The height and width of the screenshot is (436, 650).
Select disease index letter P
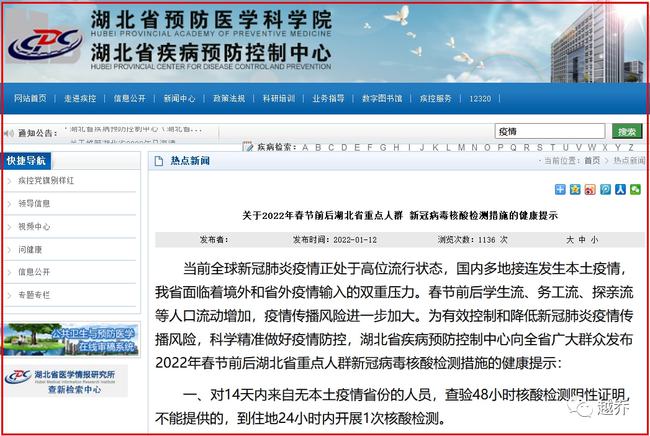[x=500, y=147]
